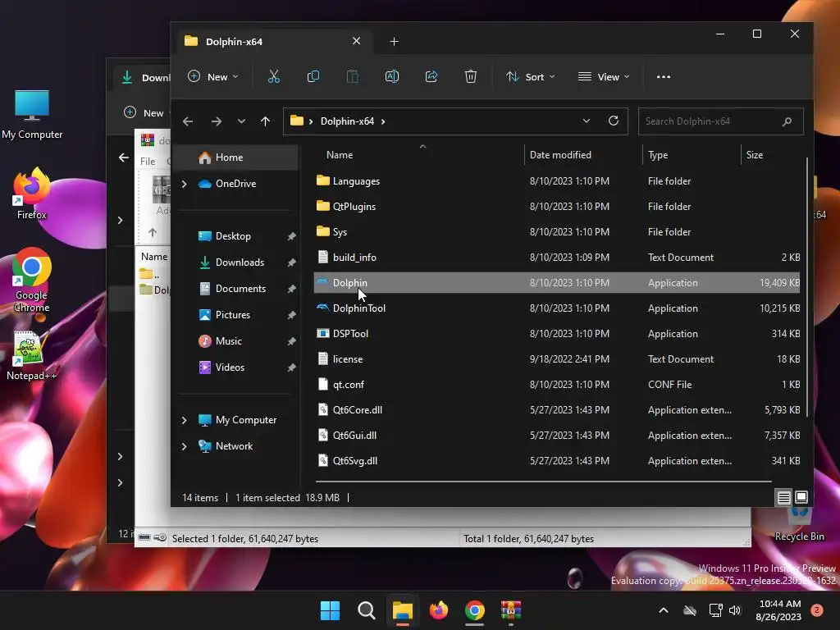The width and height of the screenshot is (840, 630).
Task: Expand OneDrive in navigation pane
Action: click(185, 184)
